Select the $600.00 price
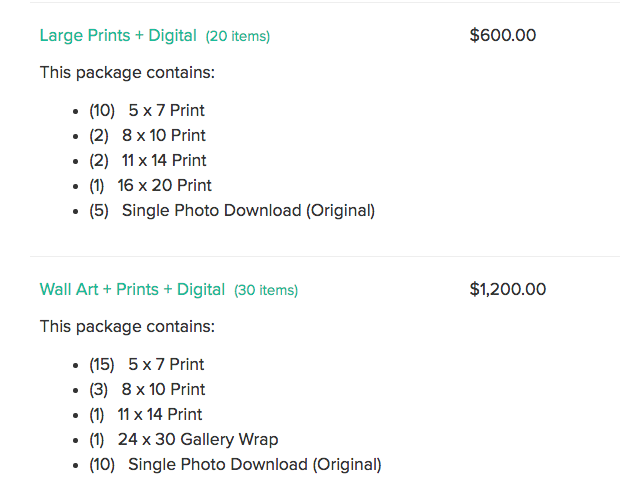The width and height of the screenshot is (620, 503). tap(503, 35)
